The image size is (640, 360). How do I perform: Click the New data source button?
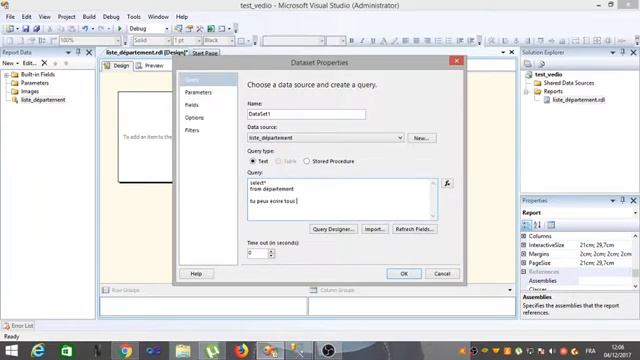pyautogui.click(x=422, y=138)
